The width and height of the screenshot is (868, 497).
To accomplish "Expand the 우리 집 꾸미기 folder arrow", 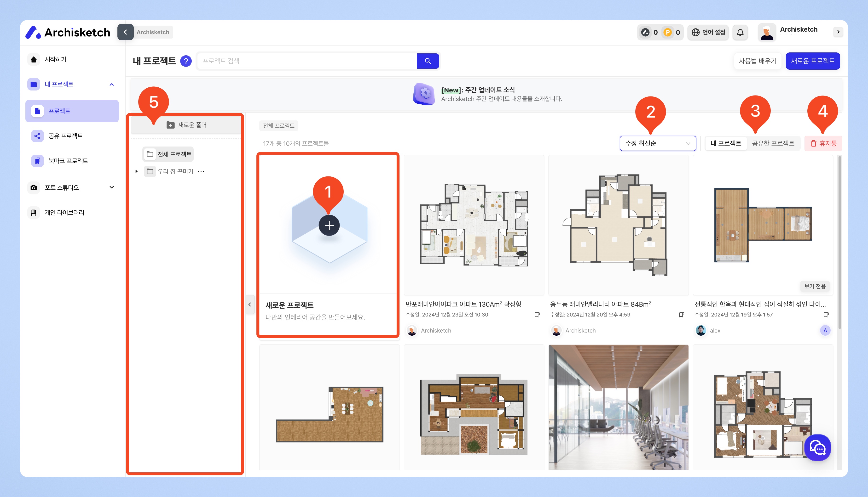I will [x=136, y=171].
